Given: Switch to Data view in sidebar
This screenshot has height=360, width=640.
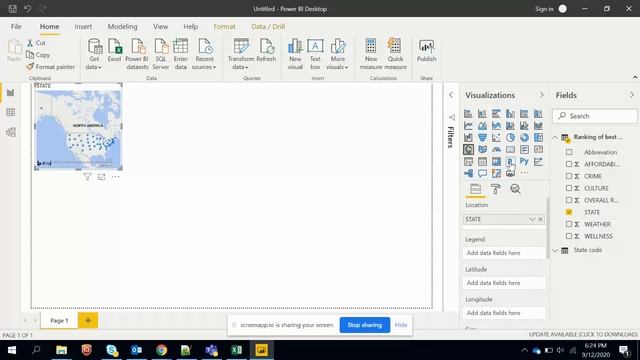Looking at the screenshot, I should pos(11,112).
